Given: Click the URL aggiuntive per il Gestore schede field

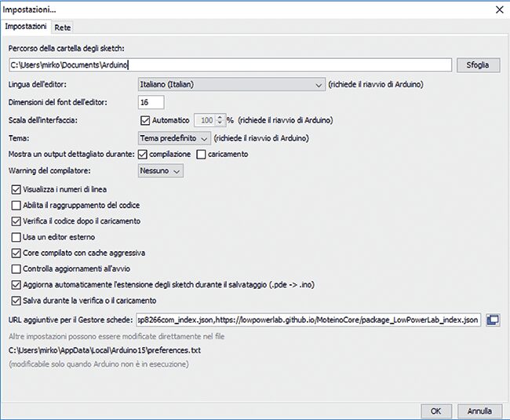Looking at the screenshot, I should 308,320.
